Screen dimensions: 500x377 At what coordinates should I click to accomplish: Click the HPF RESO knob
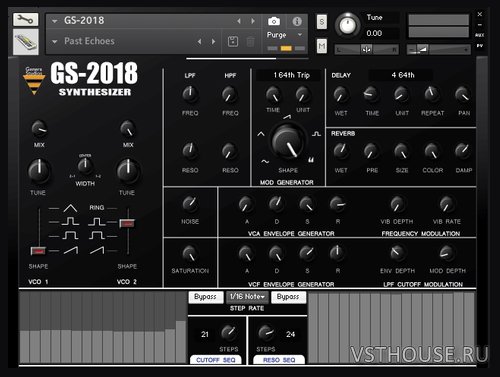[x=230, y=151]
